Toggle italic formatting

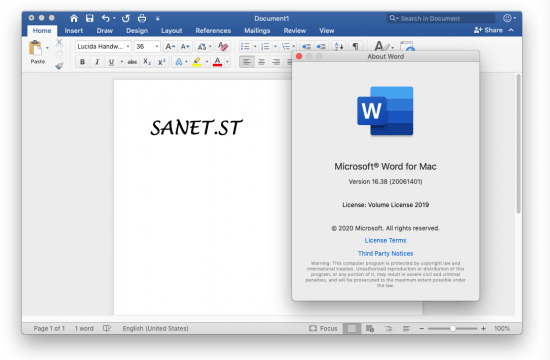pyautogui.click(x=97, y=62)
